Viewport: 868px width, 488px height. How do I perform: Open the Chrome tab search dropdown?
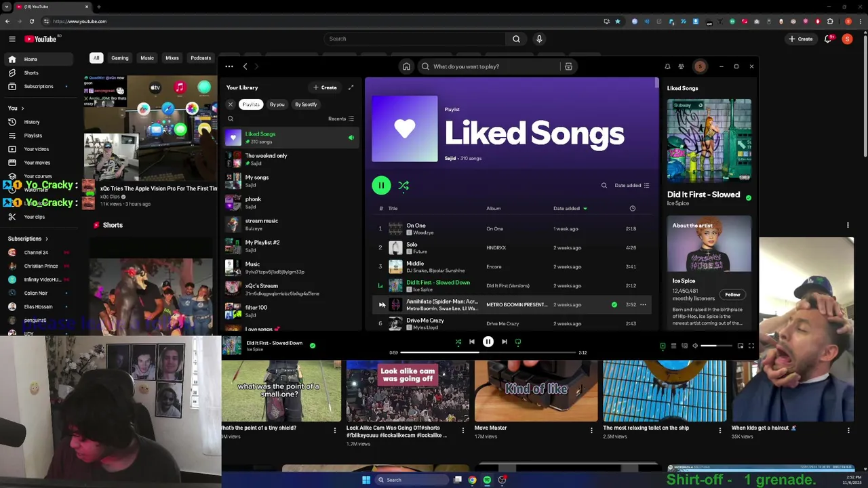(7, 7)
